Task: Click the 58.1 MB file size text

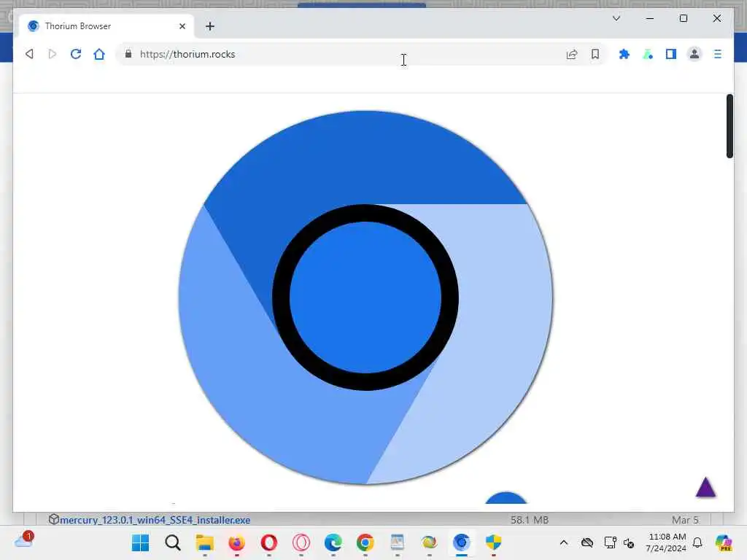Action: point(530,519)
